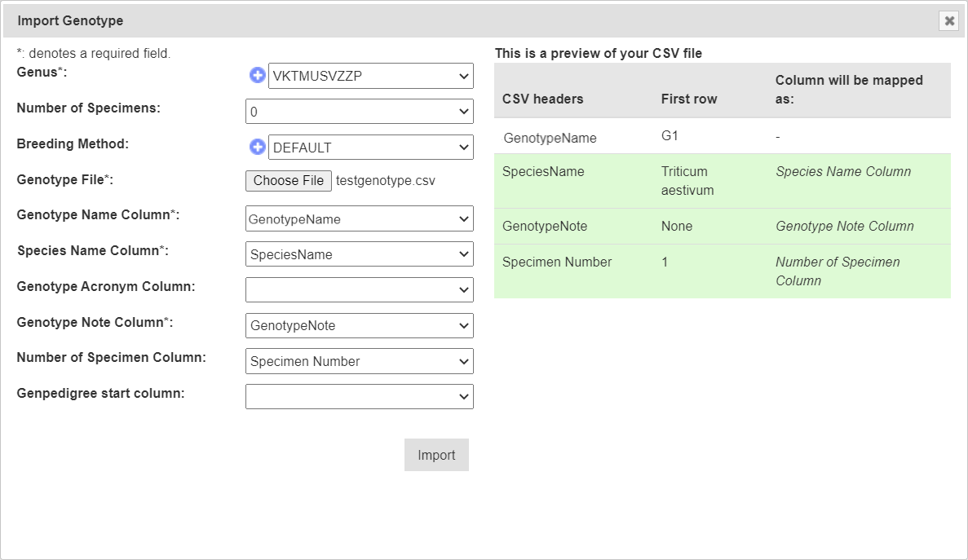Click the plus icon beside Genus dropdown
Screen dimensions: 968x560
257,76
